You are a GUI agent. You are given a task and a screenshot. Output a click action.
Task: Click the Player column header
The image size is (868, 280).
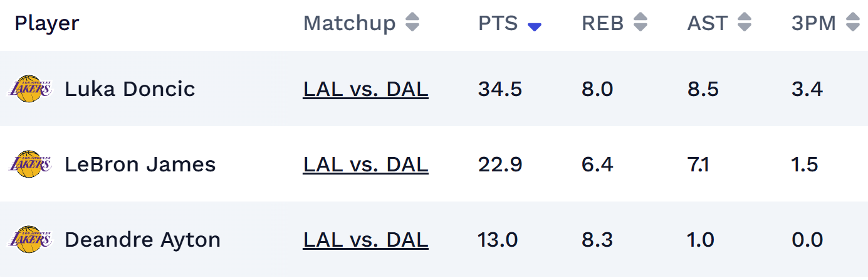47,23
